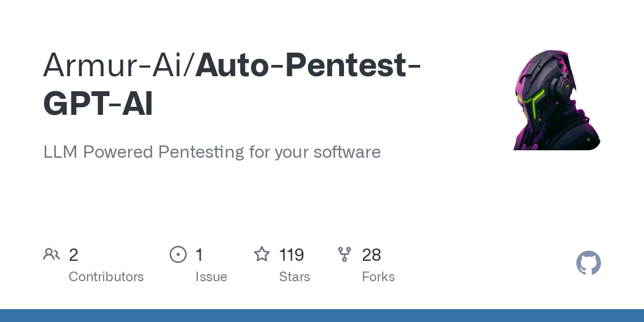Open the Stars label
The image size is (644, 322).
click(x=295, y=277)
